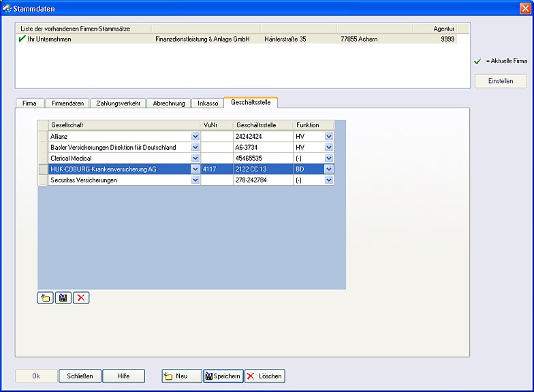Close the Stammdaten window
This screenshot has width=534, height=392.
point(525,8)
